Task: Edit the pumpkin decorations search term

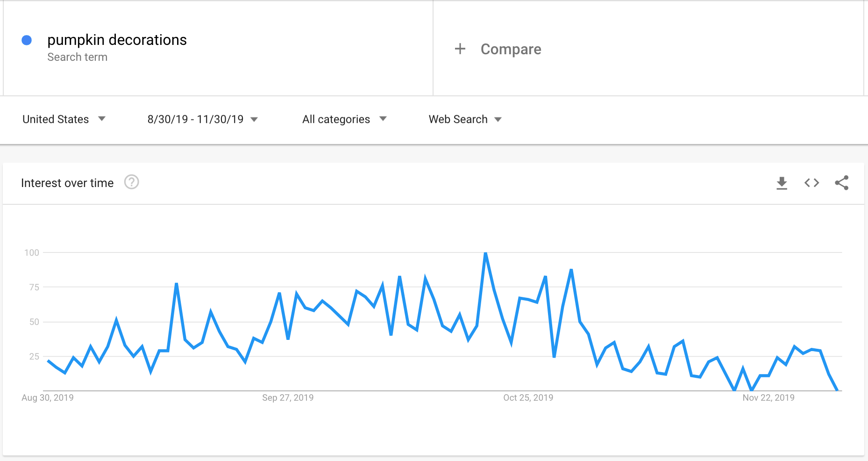Action: tap(117, 40)
